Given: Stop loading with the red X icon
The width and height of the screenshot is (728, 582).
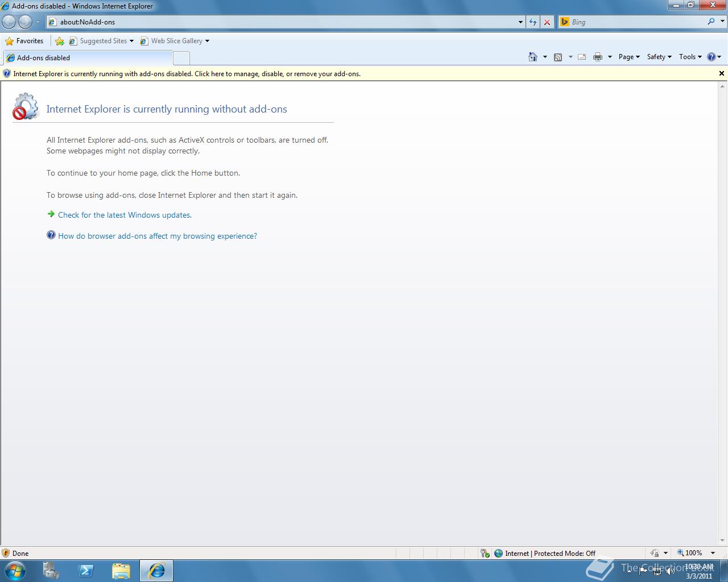Looking at the screenshot, I should 547,22.
